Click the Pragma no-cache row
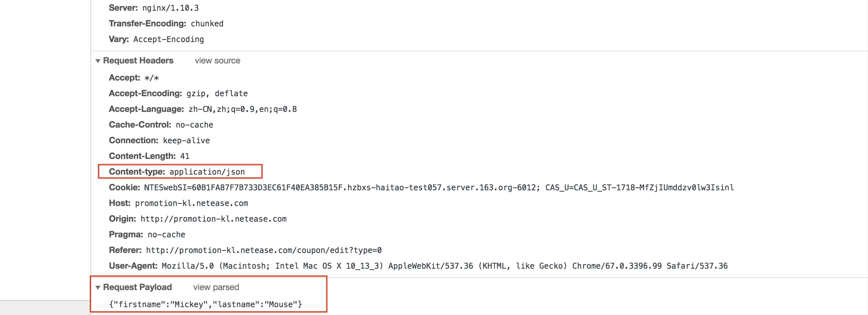The image size is (868, 315). click(147, 234)
